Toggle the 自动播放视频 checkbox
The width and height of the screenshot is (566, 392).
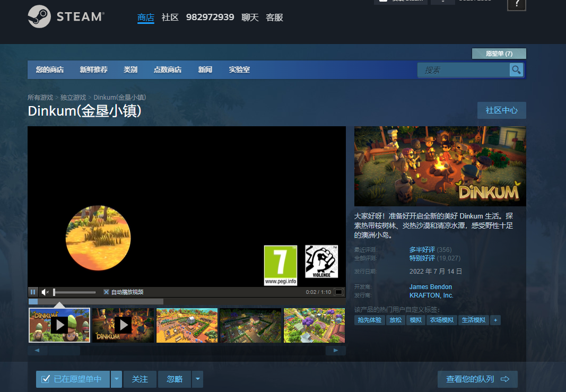point(106,292)
